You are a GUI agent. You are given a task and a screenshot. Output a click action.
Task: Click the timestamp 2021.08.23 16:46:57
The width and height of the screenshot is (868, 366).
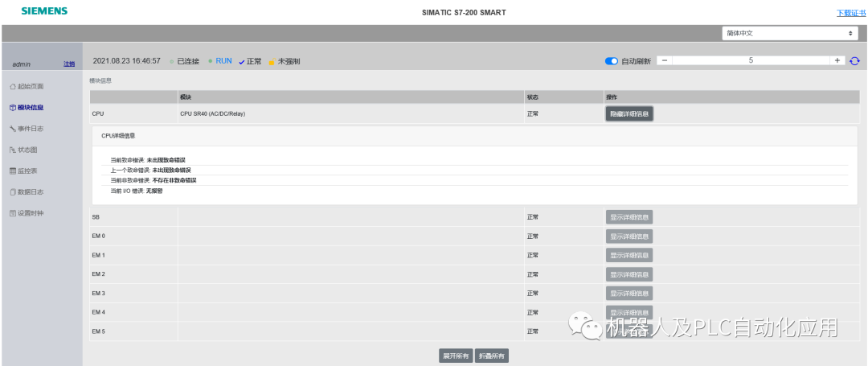(x=127, y=61)
